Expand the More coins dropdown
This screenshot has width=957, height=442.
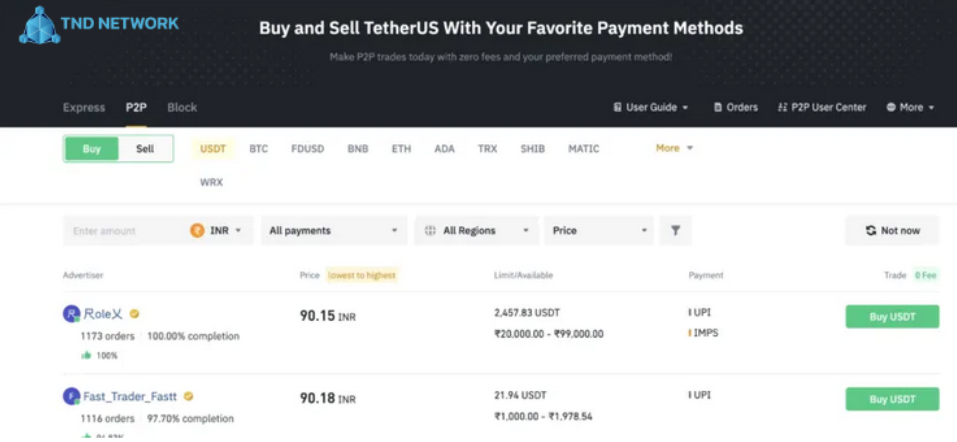(x=674, y=148)
